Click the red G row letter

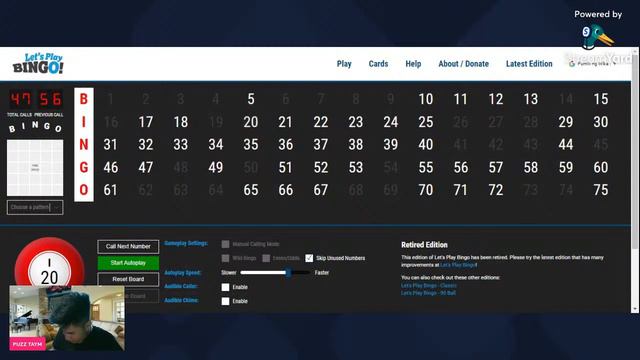tap(84, 167)
